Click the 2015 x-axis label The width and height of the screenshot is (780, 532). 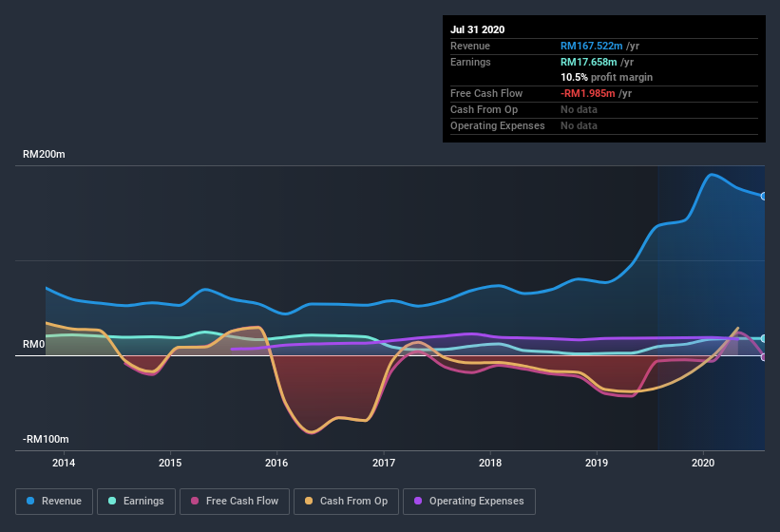[x=170, y=463]
